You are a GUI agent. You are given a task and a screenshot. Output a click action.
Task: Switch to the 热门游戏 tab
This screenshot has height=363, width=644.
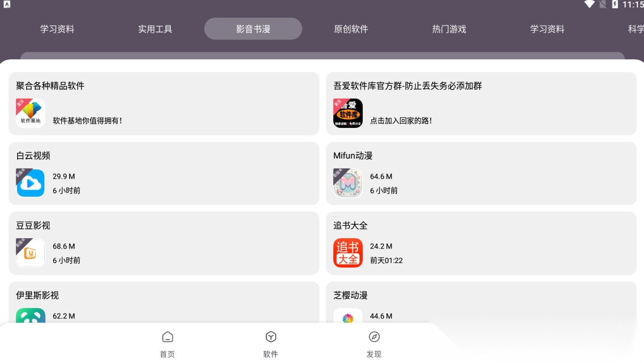click(x=449, y=29)
